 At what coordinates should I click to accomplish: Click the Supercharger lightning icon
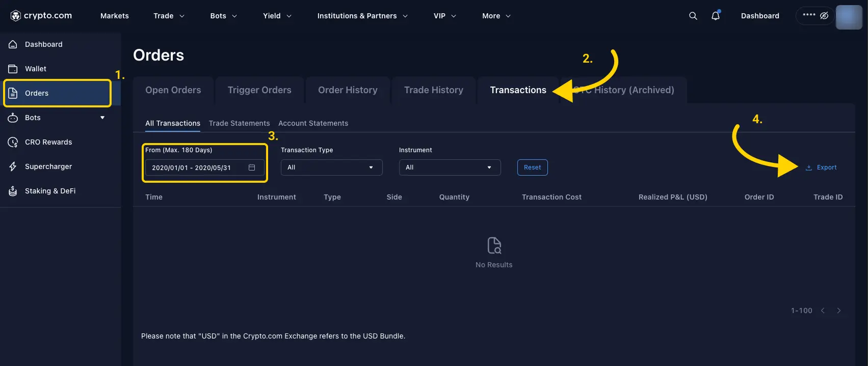tap(13, 166)
